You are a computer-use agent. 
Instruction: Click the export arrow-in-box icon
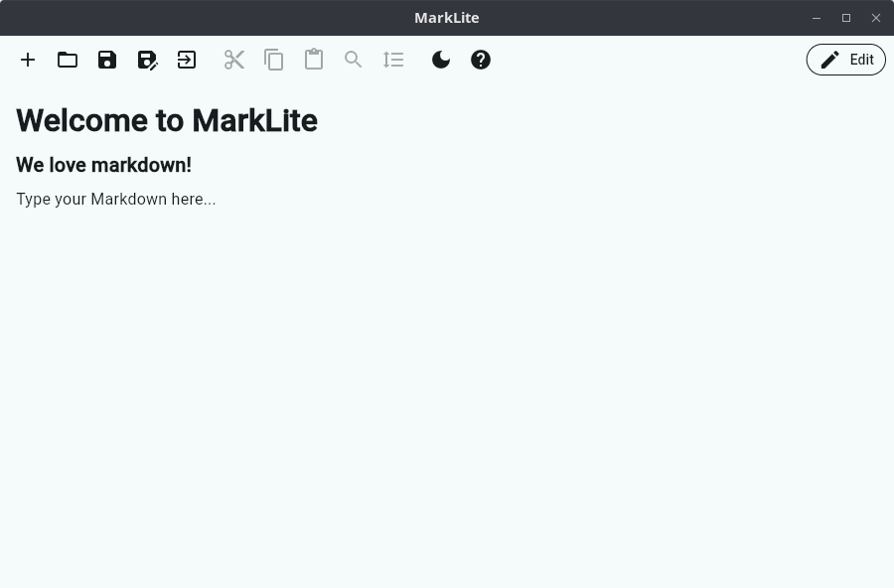[x=187, y=60]
